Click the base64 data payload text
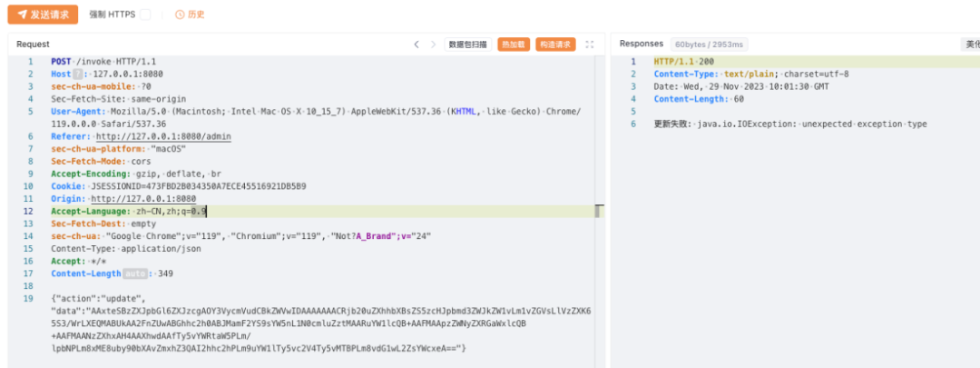 point(320,329)
